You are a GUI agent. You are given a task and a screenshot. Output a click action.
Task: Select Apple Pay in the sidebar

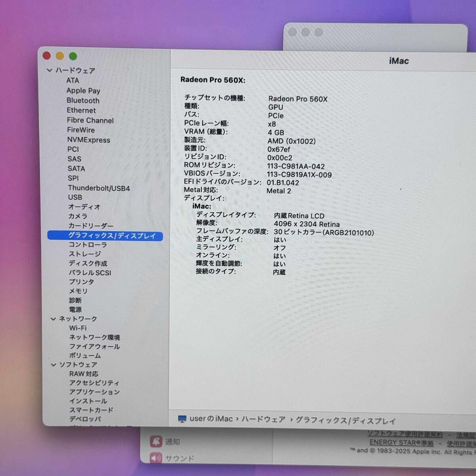click(83, 90)
